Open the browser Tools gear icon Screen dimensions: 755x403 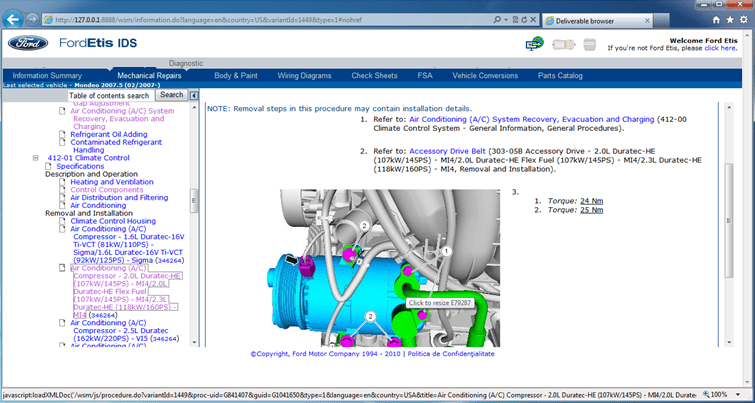pyautogui.click(x=744, y=20)
